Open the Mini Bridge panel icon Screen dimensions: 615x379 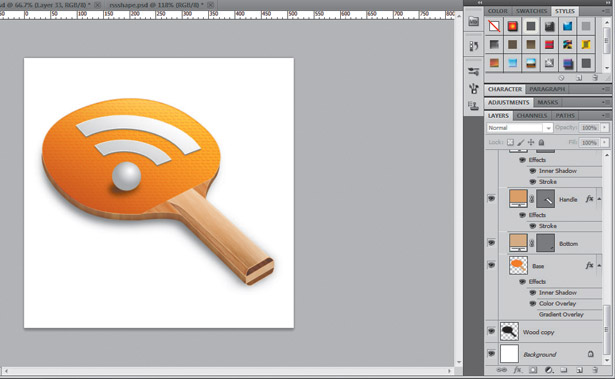coord(473,22)
